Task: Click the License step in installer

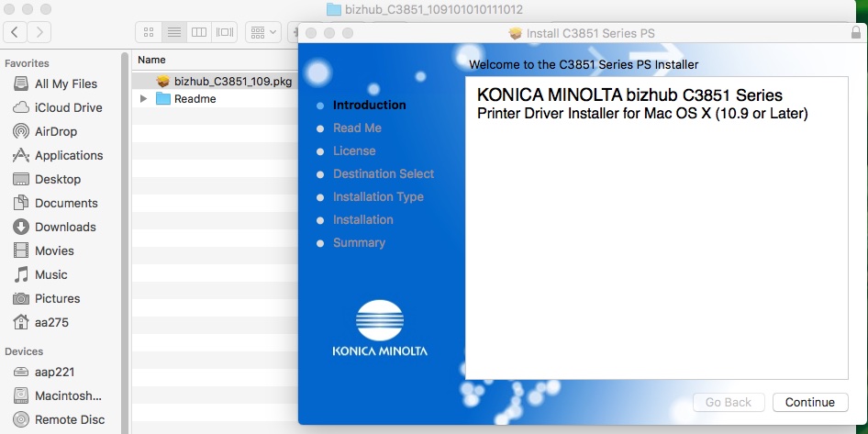Action: (x=354, y=150)
